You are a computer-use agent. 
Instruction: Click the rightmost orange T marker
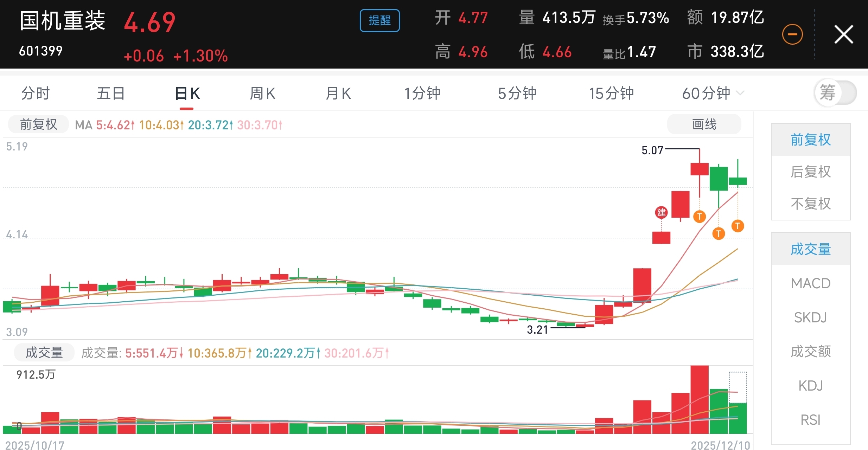tap(738, 226)
